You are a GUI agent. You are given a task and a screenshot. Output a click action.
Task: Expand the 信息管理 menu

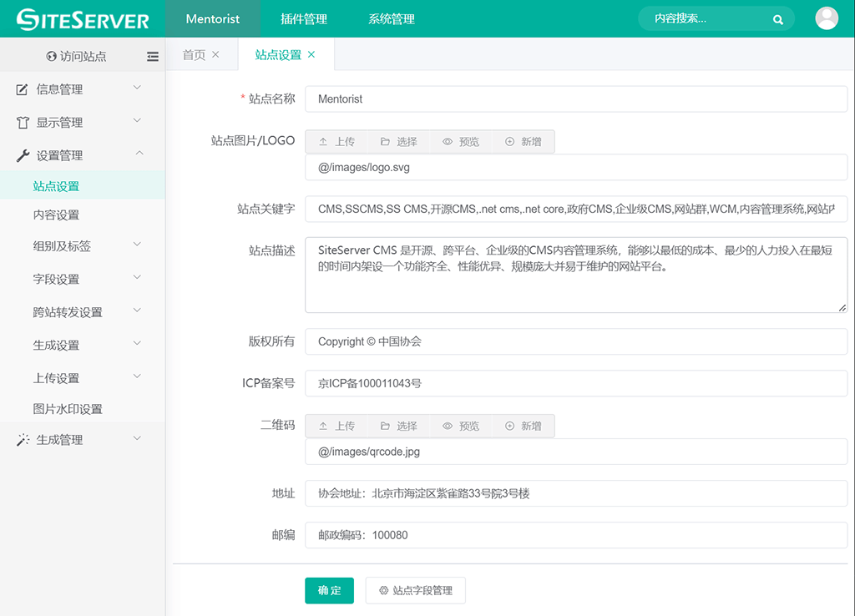click(82, 89)
